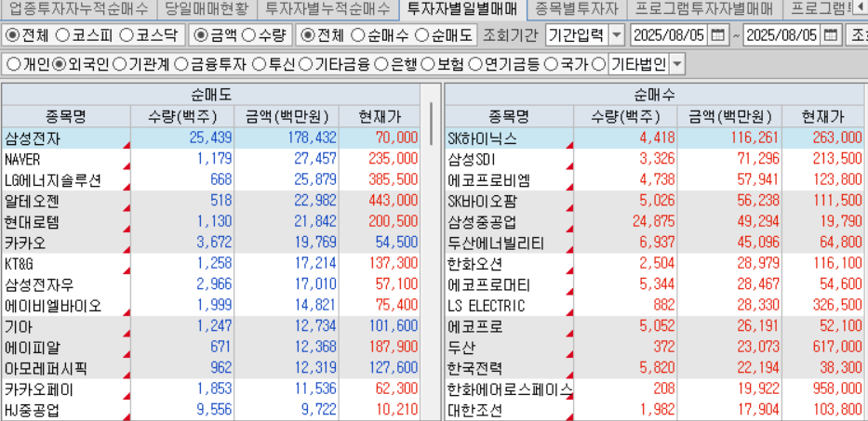This screenshot has height=421, width=868.
Task: Sort 순매수 table by 금액(백만원) header
Action: [729, 117]
